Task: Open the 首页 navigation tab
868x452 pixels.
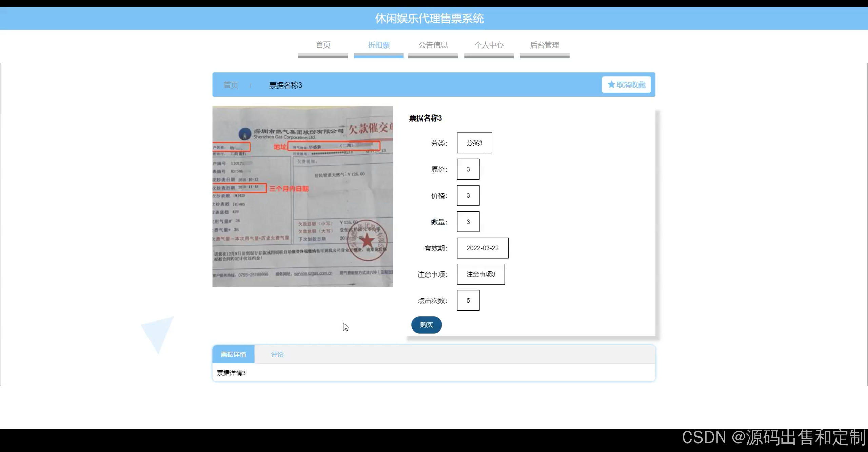Action: point(323,45)
